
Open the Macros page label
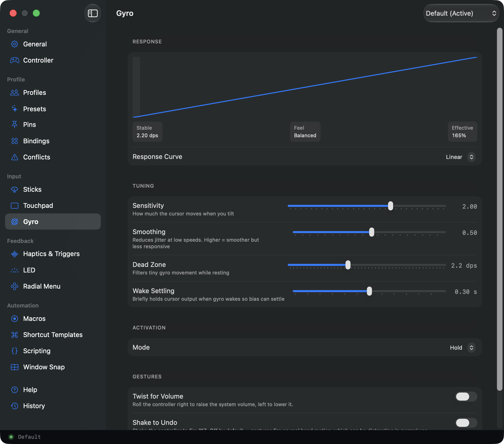[34, 319]
